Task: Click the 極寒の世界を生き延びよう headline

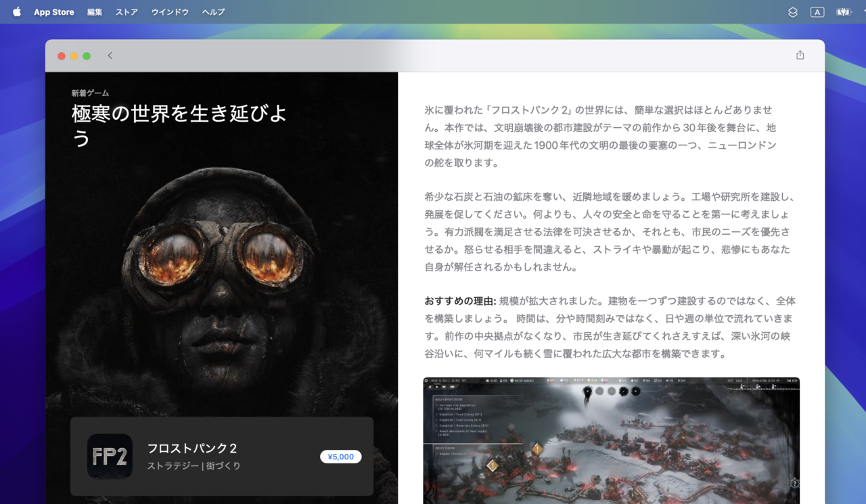Action: (179, 125)
